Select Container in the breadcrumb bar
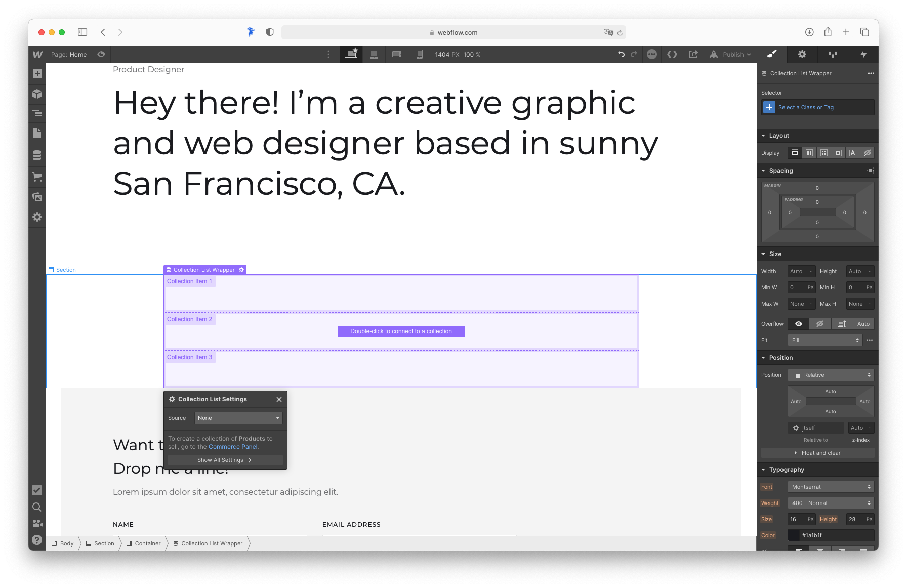Viewport: 907px width, 588px height. tap(147, 543)
